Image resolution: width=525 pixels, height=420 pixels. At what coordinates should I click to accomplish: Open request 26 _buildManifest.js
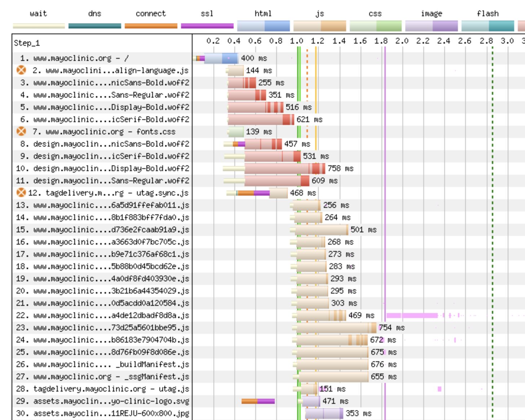click(x=103, y=364)
